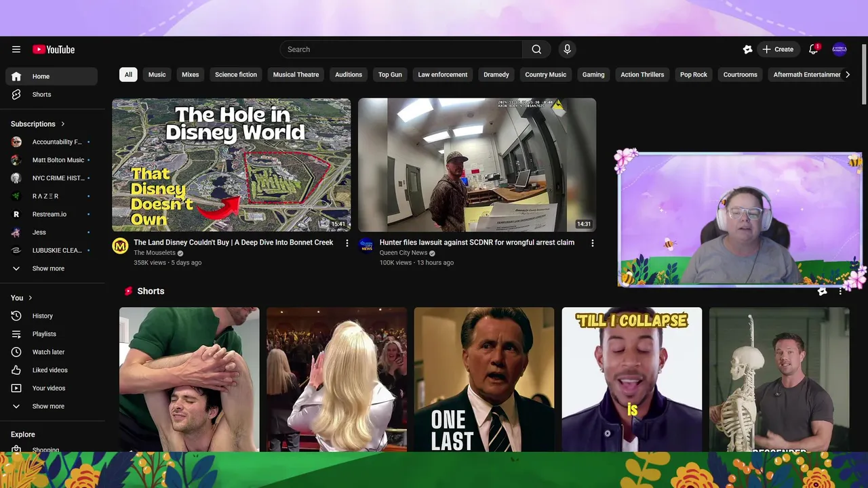Screen dimensions: 868x488
Task: Open the hamburger guide menu
Action: pyautogui.click(x=16, y=49)
